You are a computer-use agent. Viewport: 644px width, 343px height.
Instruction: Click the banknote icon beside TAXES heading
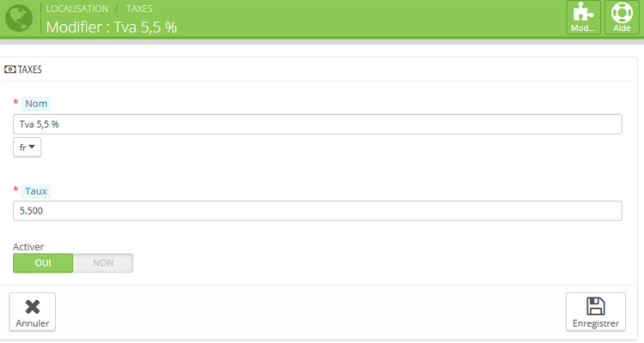point(9,69)
